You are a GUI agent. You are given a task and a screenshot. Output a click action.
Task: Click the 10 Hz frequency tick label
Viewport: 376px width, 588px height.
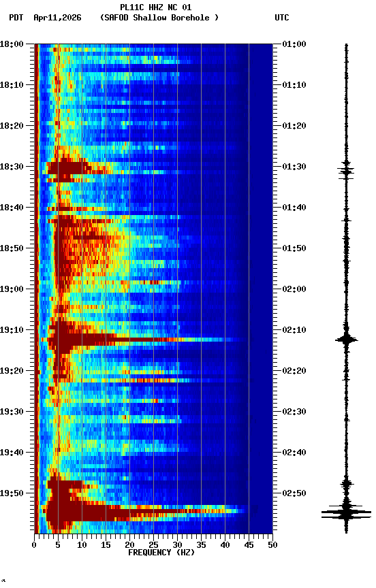tap(82, 546)
